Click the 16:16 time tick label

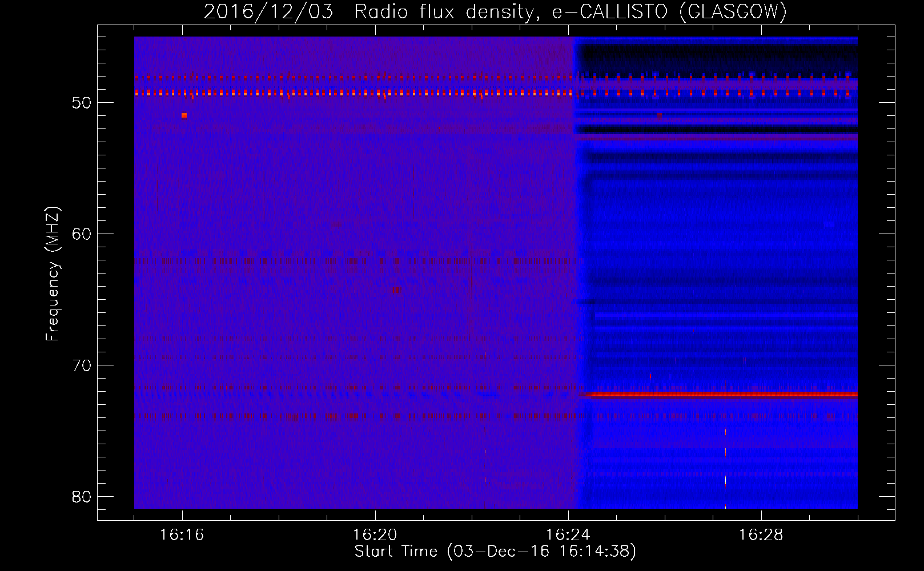pyautogui.click(x=182, y=535)
